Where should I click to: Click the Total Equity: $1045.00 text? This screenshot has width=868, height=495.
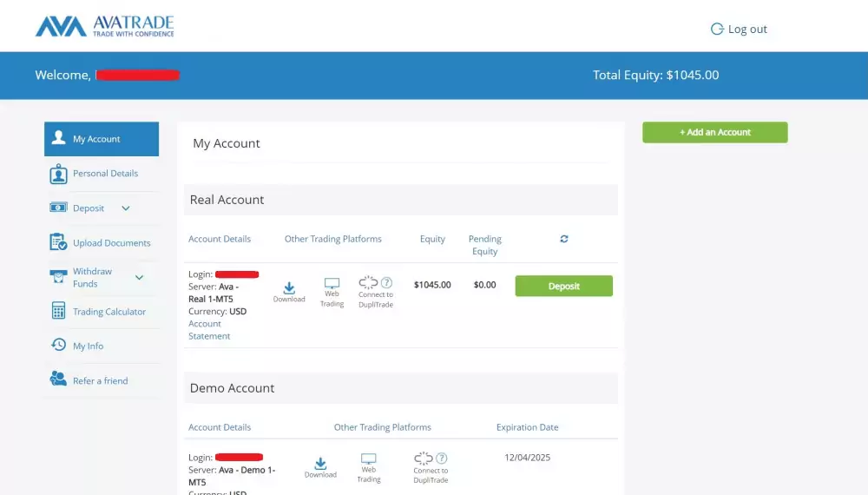click(656, 75)
